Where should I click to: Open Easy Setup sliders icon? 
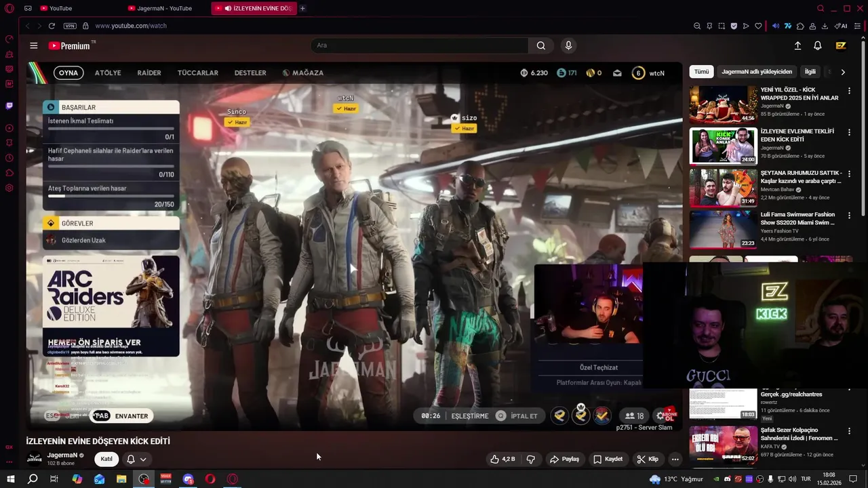coord(857,26)
